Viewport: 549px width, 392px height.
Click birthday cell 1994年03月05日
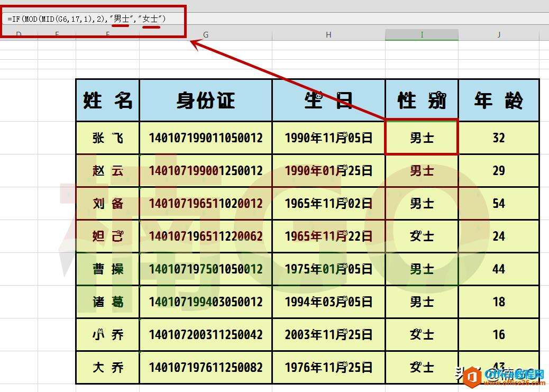[x=328, y=302]
